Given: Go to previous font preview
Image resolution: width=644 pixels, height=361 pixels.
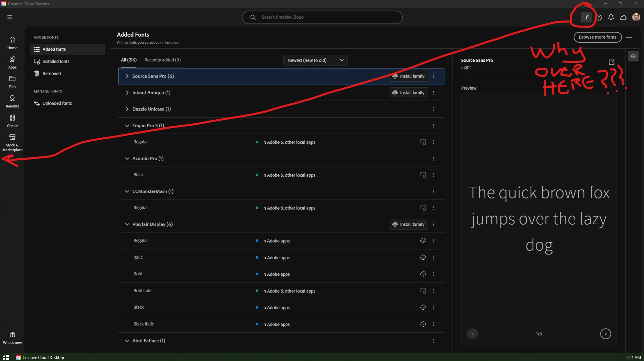Looking at the screenshot, I should tap(472, 334).
